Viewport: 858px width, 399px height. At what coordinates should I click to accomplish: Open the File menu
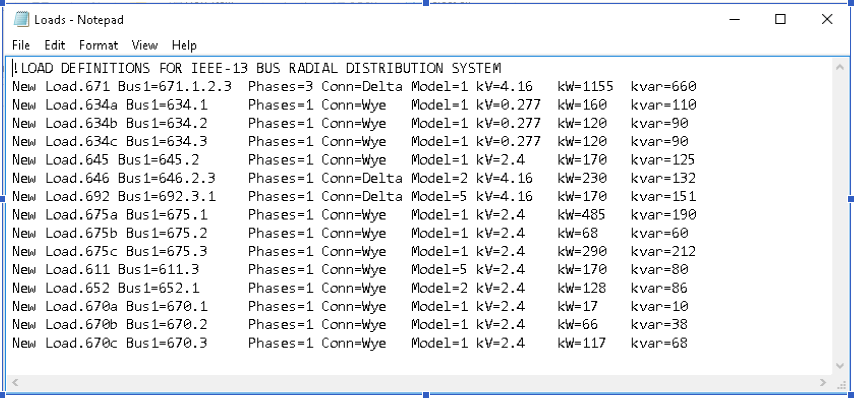[21, 45]
